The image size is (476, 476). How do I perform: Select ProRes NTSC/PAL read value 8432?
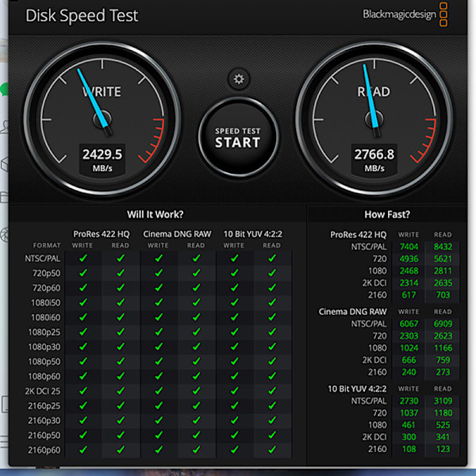tap(443, 247)
